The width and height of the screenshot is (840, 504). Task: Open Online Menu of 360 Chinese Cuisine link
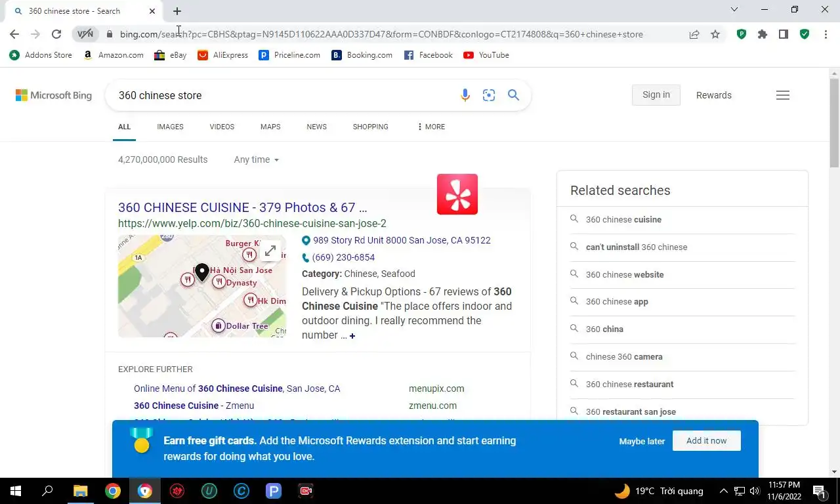(x=237, y=388)
